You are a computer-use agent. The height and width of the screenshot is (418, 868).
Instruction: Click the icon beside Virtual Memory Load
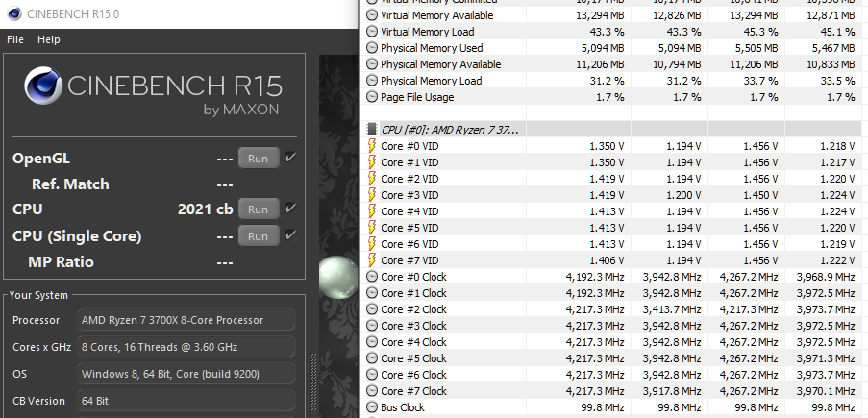tap(372, 32)
